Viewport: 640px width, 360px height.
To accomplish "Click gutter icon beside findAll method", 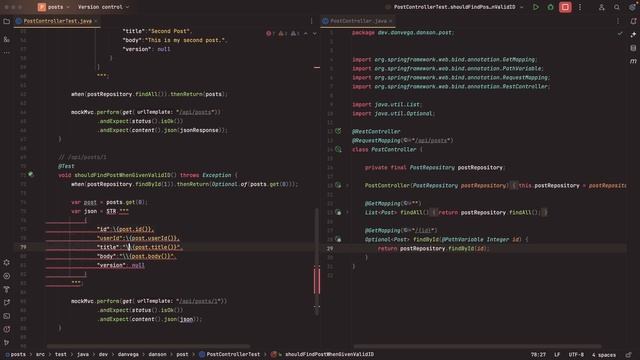I will [338, 212].
